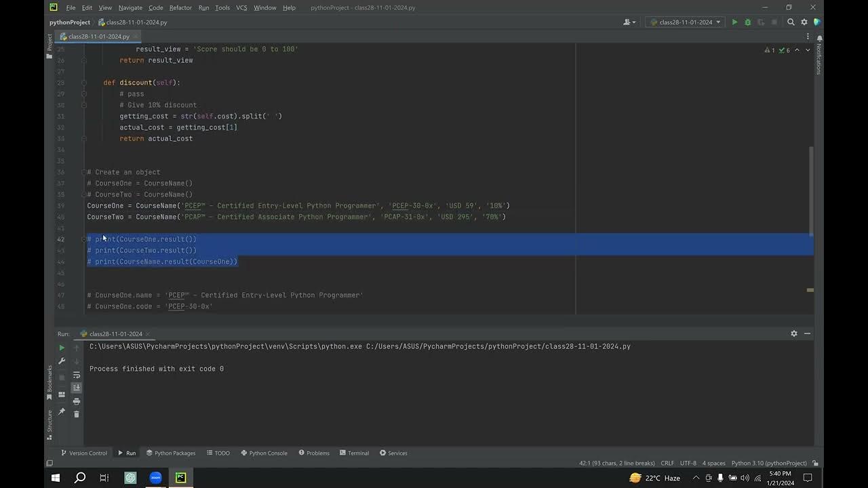
Task: Run the class28-11-01-2024 configuration from toolbar
Action: [734, 22]
